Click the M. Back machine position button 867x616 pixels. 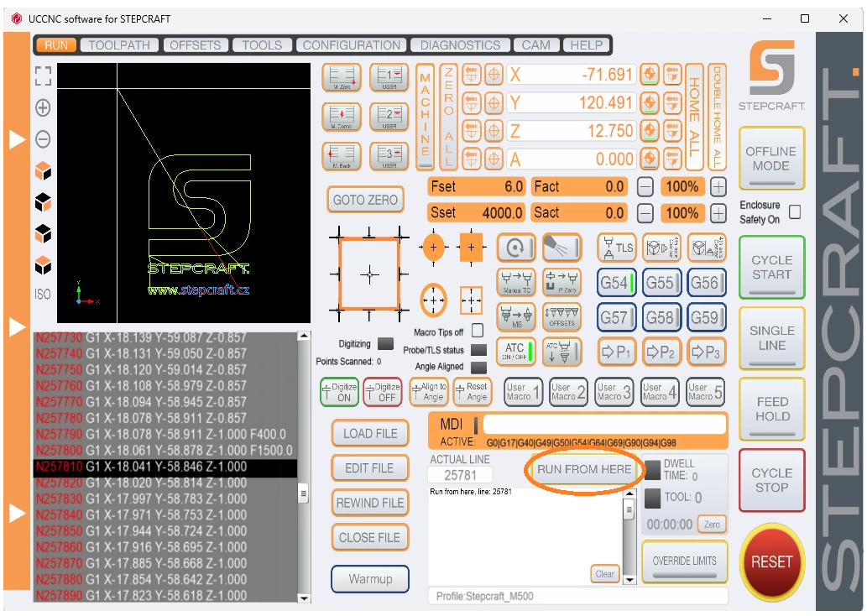342,156
